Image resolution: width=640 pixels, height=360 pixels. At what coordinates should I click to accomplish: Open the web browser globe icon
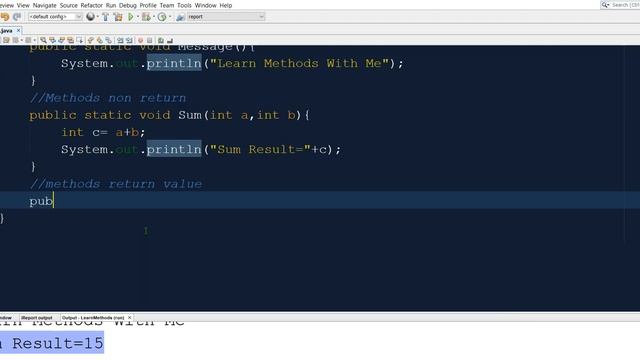point(90,17)
